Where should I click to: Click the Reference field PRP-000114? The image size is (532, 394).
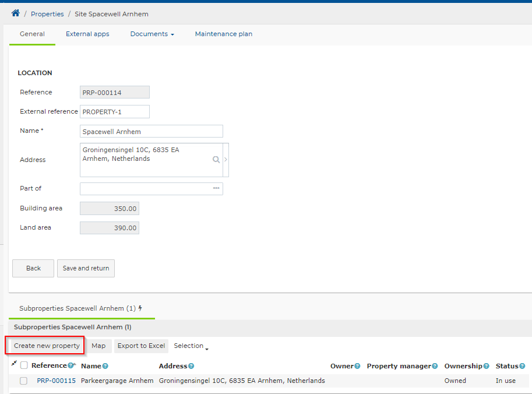click(115, 92)
